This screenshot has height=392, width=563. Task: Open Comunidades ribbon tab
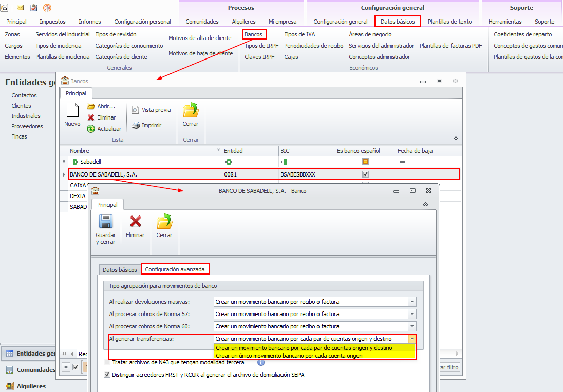tap(202, 22)
